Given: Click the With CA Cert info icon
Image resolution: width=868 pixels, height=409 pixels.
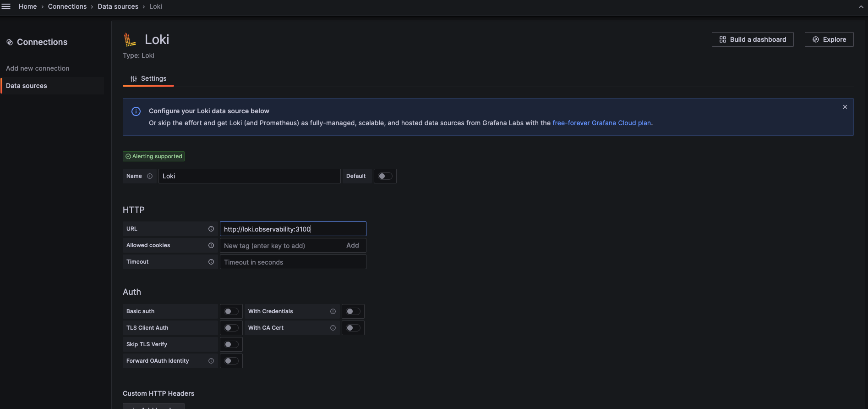Looking at the screenshot, I should point(333,328).
